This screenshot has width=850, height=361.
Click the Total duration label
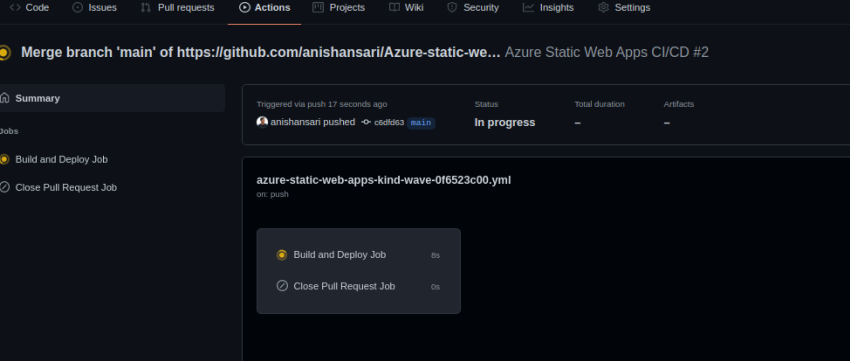[600, 104]
